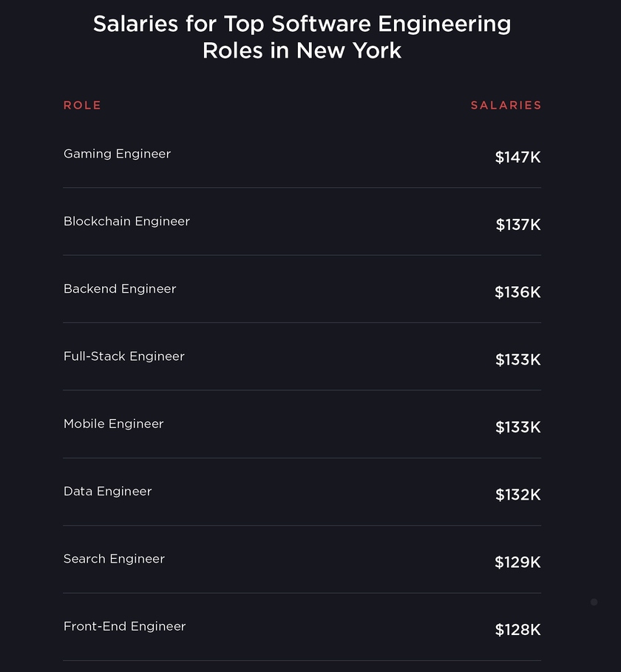Pick the Full-Stack Engineer role
Screen dimensions: 621x672
click(x=124, y=356)
